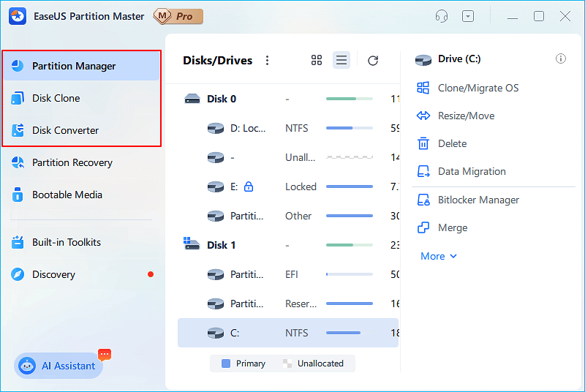
Task: Click the Disk Converter icon
Action: [18, 130]
